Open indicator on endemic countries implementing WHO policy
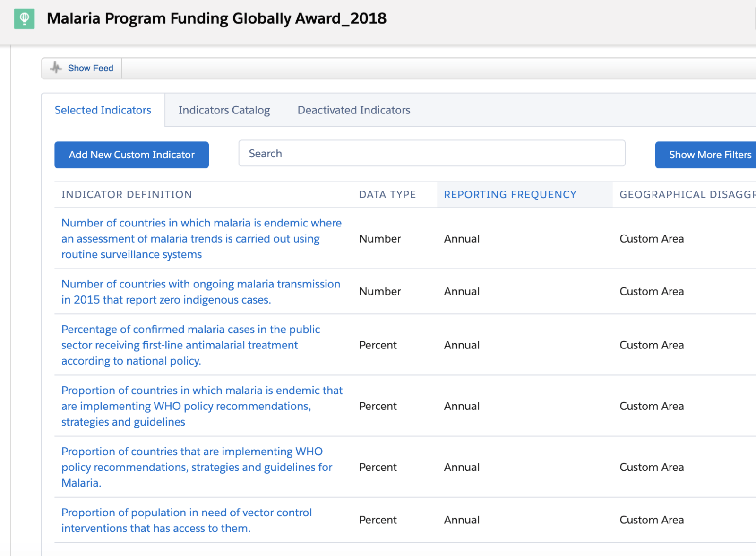 pyautogui.click(x=202, y=406)
